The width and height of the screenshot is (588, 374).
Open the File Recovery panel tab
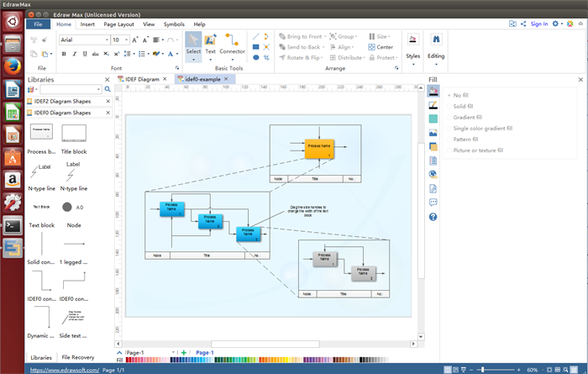coord(77,357)
